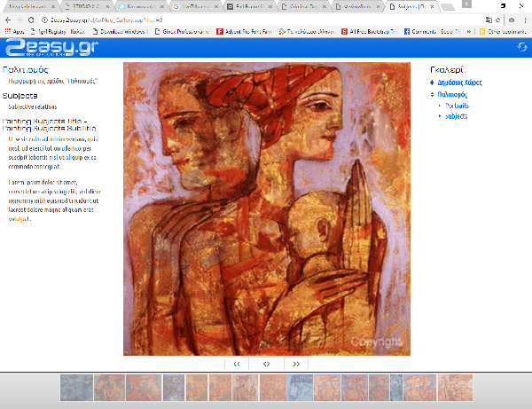Bookmark this page with the star icon
This screenshot has height=409, width=532.
pos(497,20)
